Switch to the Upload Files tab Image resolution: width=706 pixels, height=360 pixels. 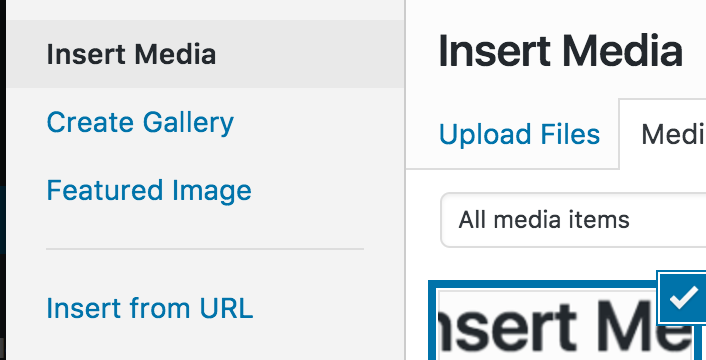[x=519, y=134]
